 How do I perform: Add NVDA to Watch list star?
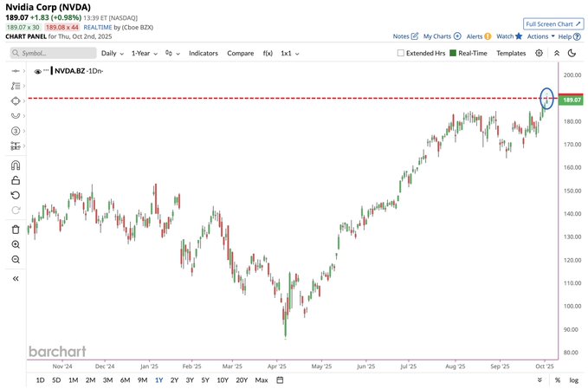point(509,36)
